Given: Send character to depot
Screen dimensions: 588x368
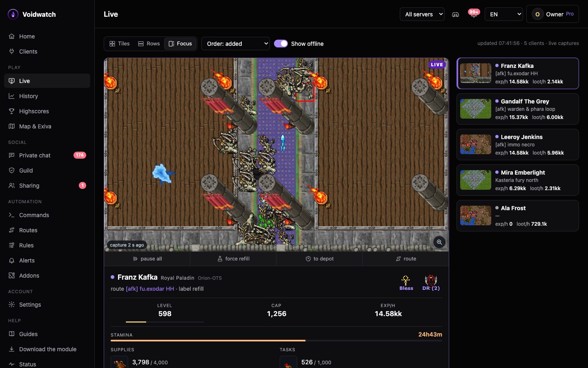Looking at the screenshot, I should 319,259.
